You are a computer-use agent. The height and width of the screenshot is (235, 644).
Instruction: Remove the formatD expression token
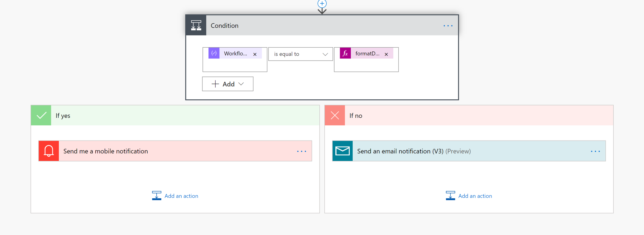pos(386,54)
